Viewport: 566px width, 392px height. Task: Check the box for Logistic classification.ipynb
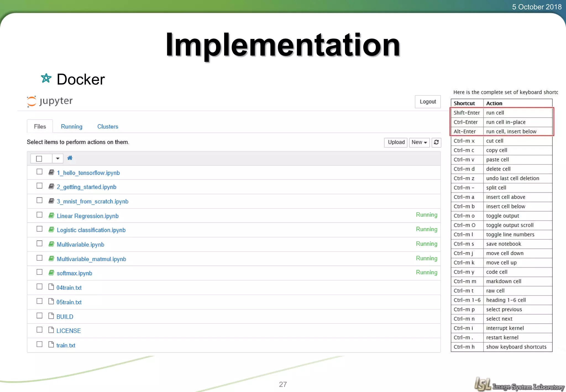pos(40,229)
